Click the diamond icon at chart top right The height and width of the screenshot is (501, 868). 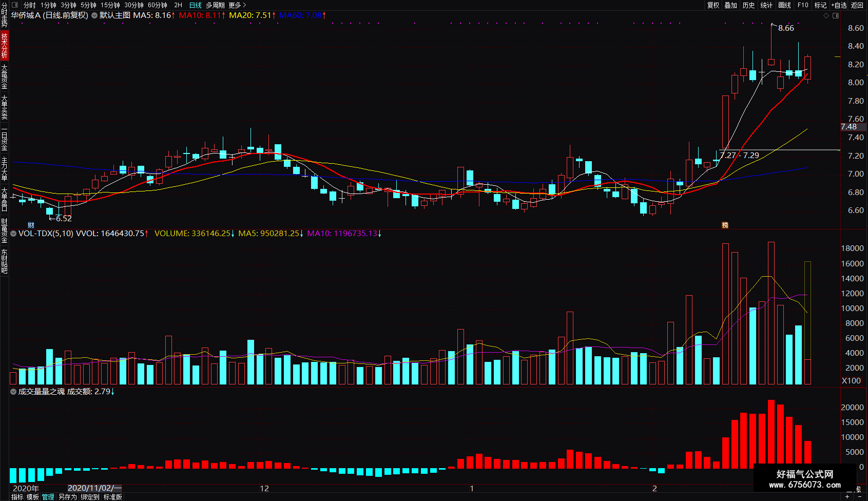pyautogui.click(x=826, y=16)
